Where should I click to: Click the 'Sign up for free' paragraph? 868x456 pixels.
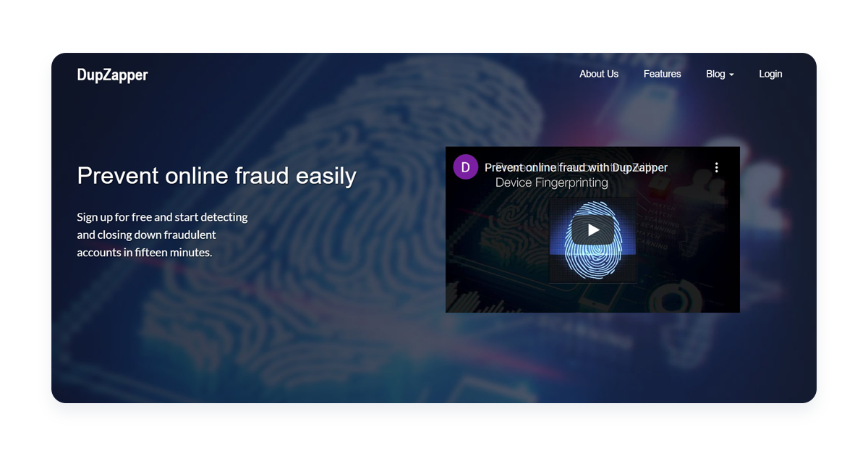pyautogui.click(x=163, y=235)
